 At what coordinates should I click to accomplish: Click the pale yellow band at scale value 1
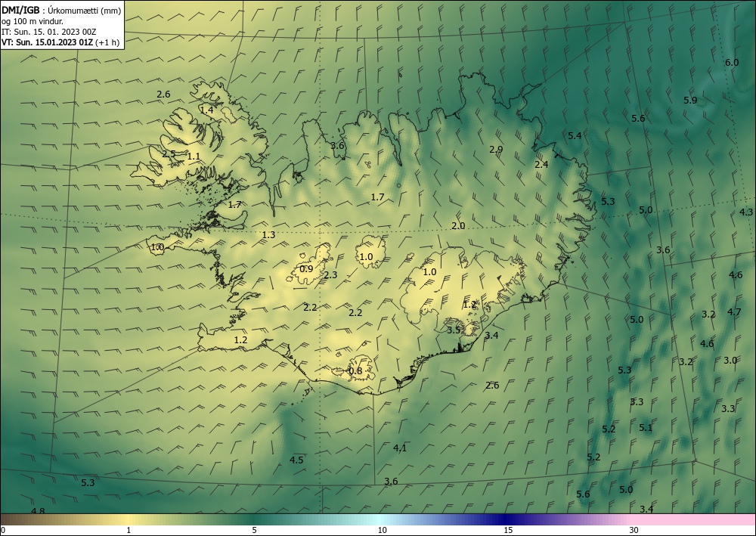[129, 519]
